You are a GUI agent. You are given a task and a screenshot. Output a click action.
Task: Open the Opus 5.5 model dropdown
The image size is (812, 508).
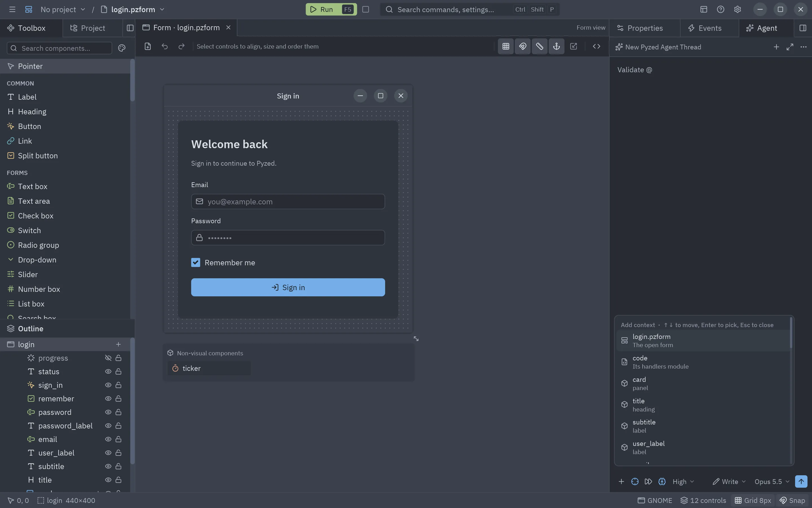(772, 481)
